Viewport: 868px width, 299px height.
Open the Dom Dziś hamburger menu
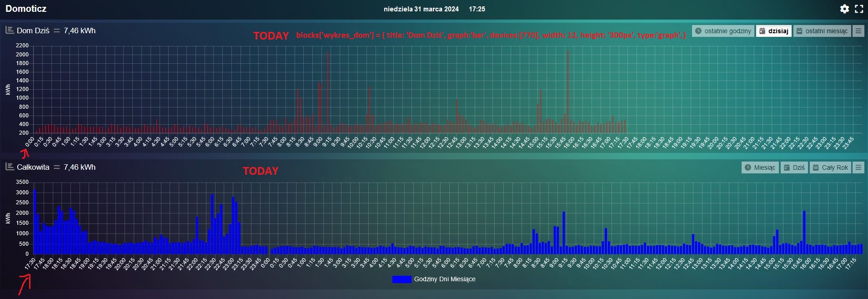click(x=858, y=31)
